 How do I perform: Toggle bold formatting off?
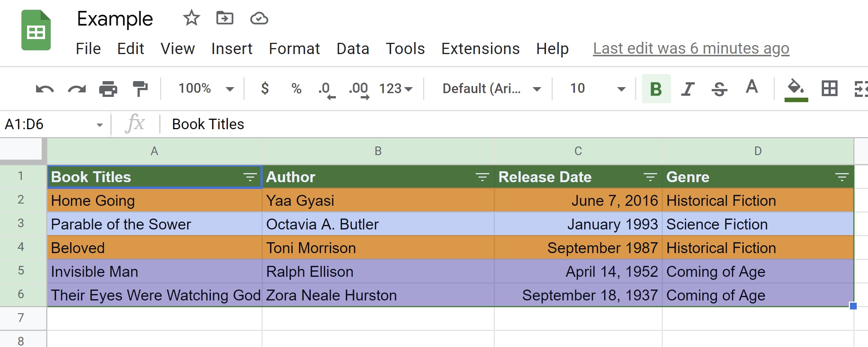656,89
